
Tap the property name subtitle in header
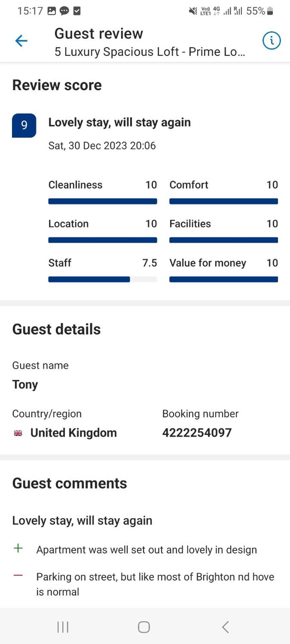point(150,52)
